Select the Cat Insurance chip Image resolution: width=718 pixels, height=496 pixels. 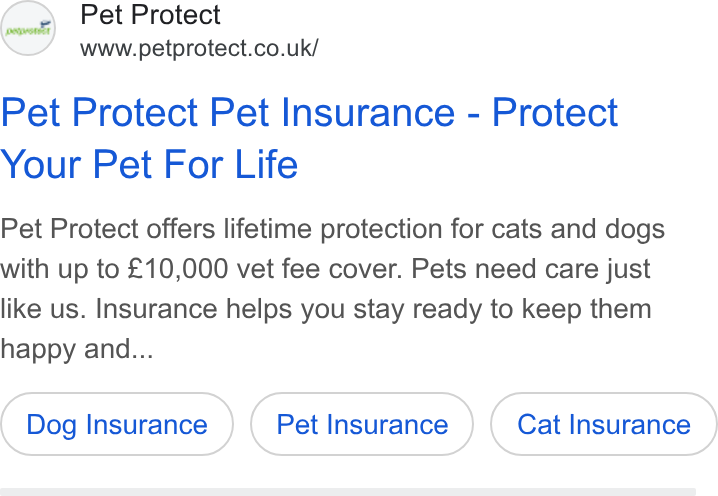point(604,424)
